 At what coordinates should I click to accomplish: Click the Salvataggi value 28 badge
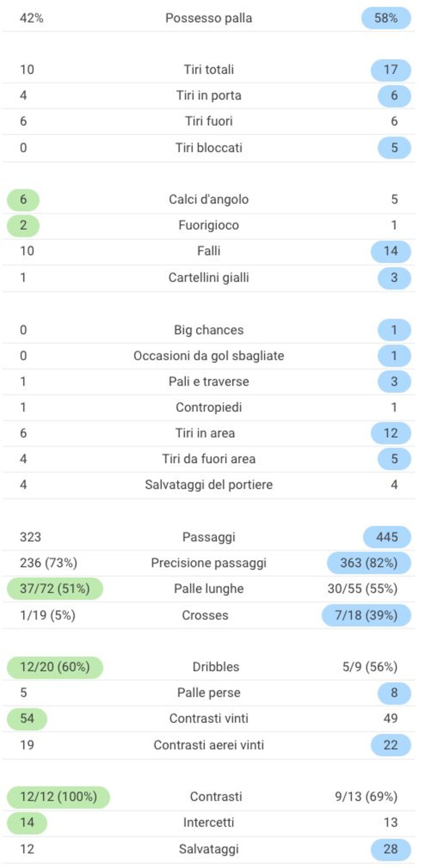(x=391, y=849)
